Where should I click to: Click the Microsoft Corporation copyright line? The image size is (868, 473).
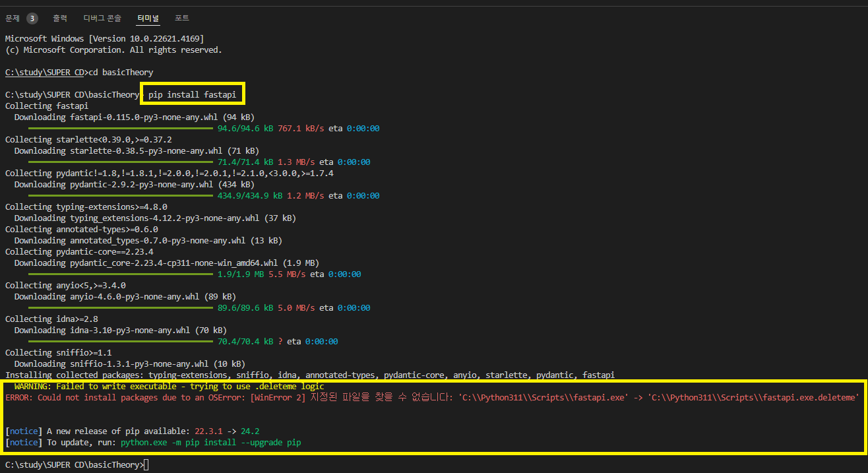(x=113, y=49)
